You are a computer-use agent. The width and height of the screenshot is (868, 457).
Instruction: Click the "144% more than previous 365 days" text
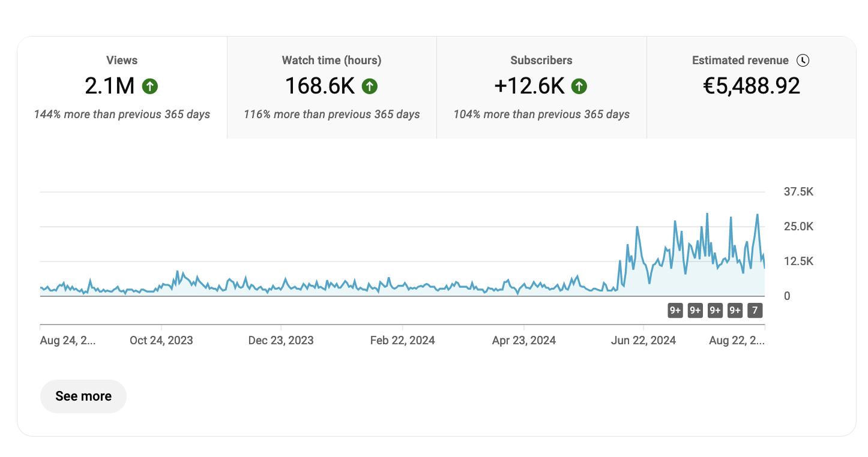(122, 115)
